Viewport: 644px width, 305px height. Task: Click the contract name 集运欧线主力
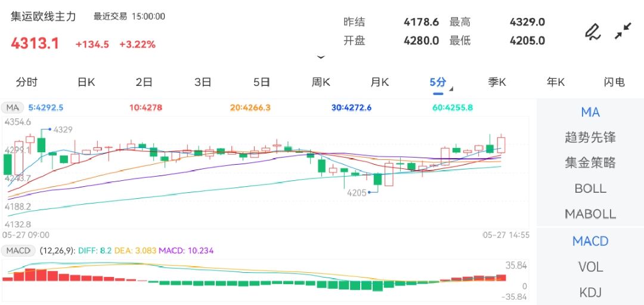click(x=43, y=17)
